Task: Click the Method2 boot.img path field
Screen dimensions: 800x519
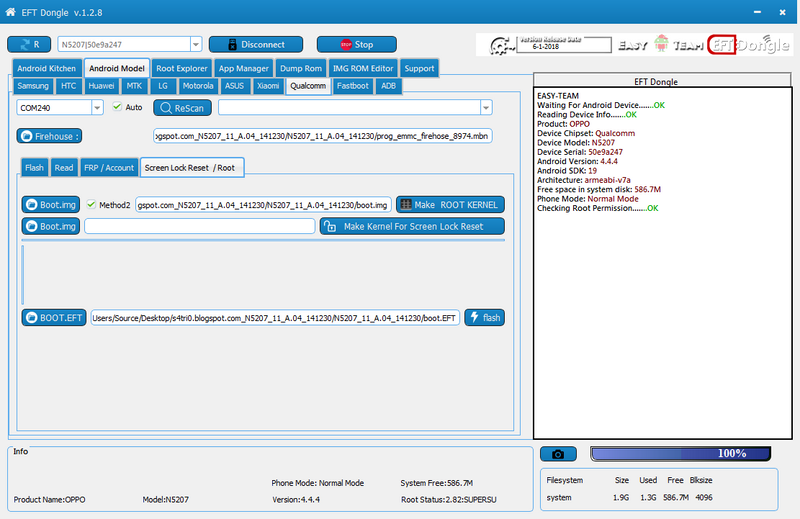Action: 263,205
